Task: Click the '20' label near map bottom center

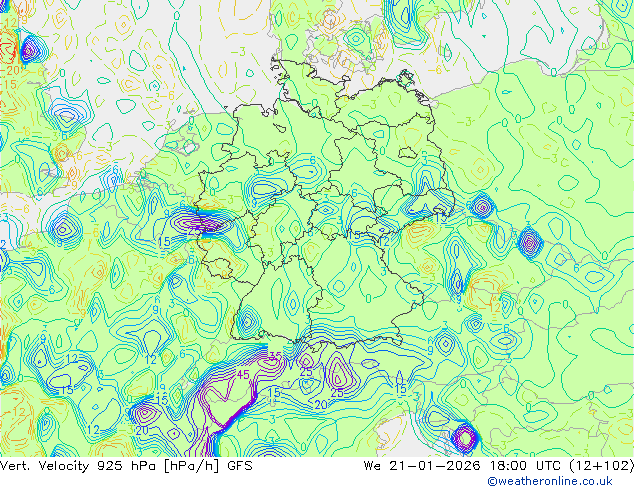Action: [x=321, y=405]
